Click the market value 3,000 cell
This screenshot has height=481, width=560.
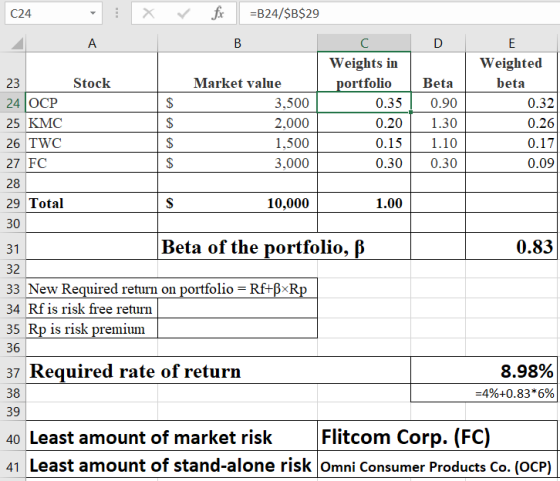238,163
